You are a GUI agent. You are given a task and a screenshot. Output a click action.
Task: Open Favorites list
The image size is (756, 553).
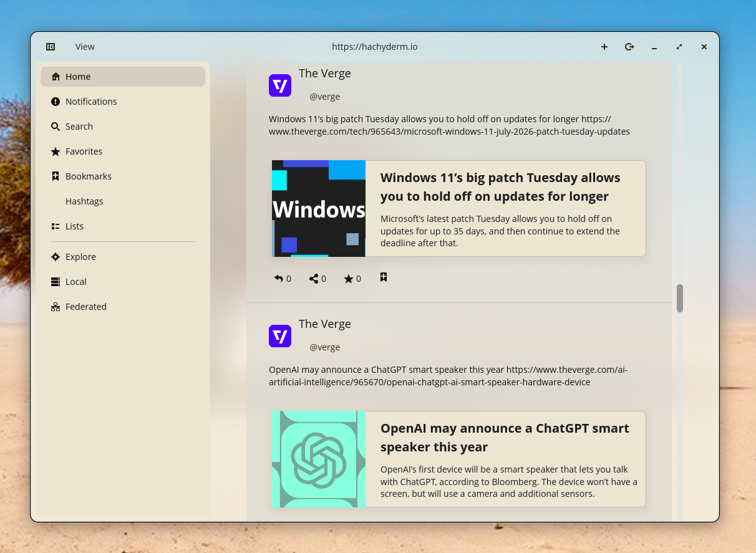(x=123, y=151)
